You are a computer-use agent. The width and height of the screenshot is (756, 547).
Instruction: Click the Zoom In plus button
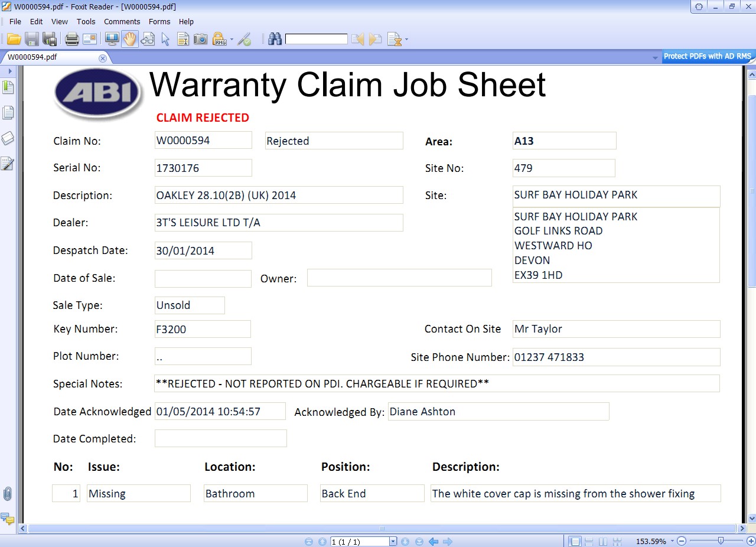click(x=751, y=542)
